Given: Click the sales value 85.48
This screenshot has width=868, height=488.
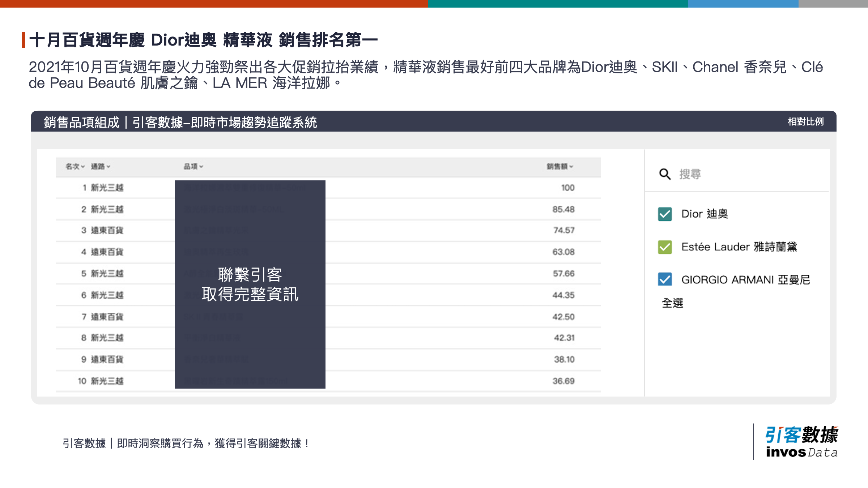Looking at the screenshot, I should (563, 209).
